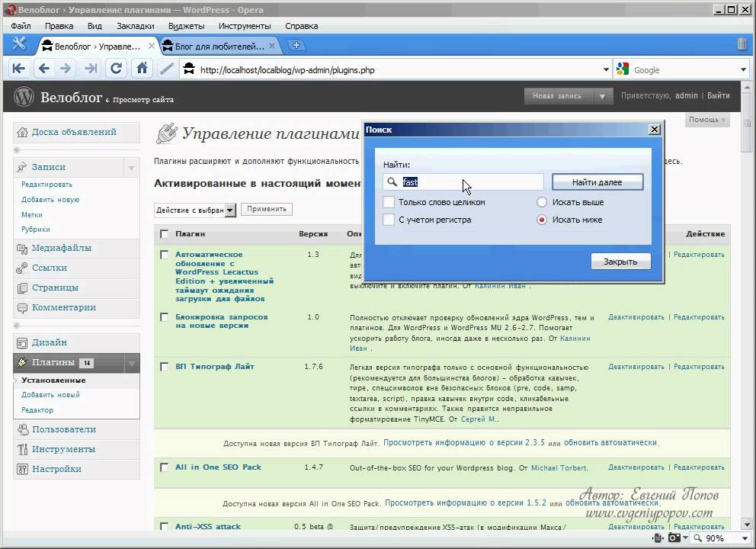The image size is (756, 549).
Task: Select the 'Искать ниже' radio button
Action: click(x=542, y=220)
